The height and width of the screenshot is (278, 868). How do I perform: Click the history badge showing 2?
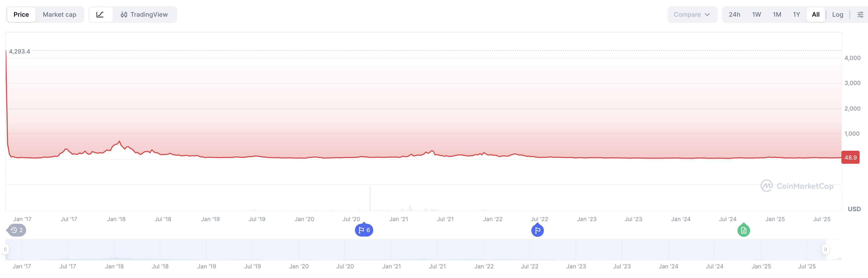pyautogui.click(x=16, y=230)
